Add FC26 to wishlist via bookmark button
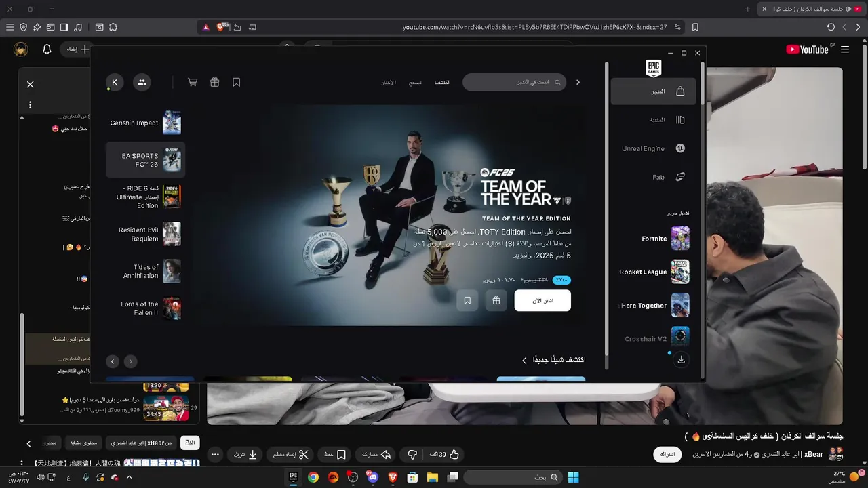 [x=467, y=300]
